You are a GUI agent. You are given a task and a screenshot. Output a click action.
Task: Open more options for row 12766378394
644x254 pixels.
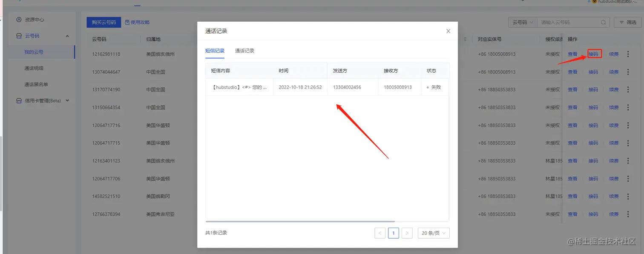tap(628, 214)
